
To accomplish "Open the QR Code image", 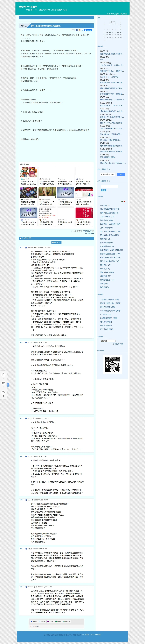I will pos(112,364).
